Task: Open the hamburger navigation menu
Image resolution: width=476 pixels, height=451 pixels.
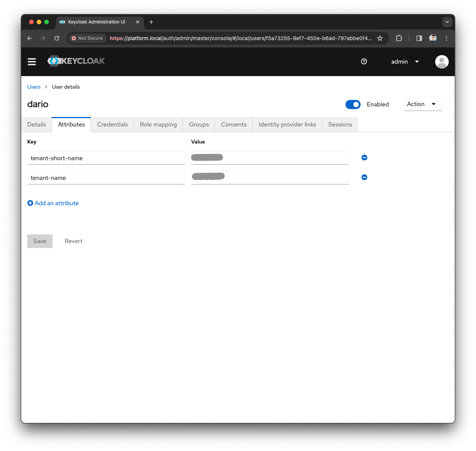Action: 32,61
